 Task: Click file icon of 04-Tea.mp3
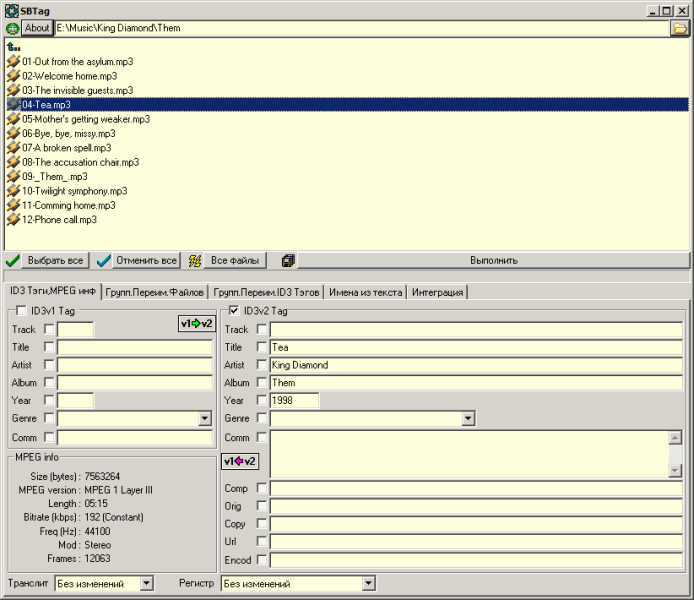click(x=14, y=104)
